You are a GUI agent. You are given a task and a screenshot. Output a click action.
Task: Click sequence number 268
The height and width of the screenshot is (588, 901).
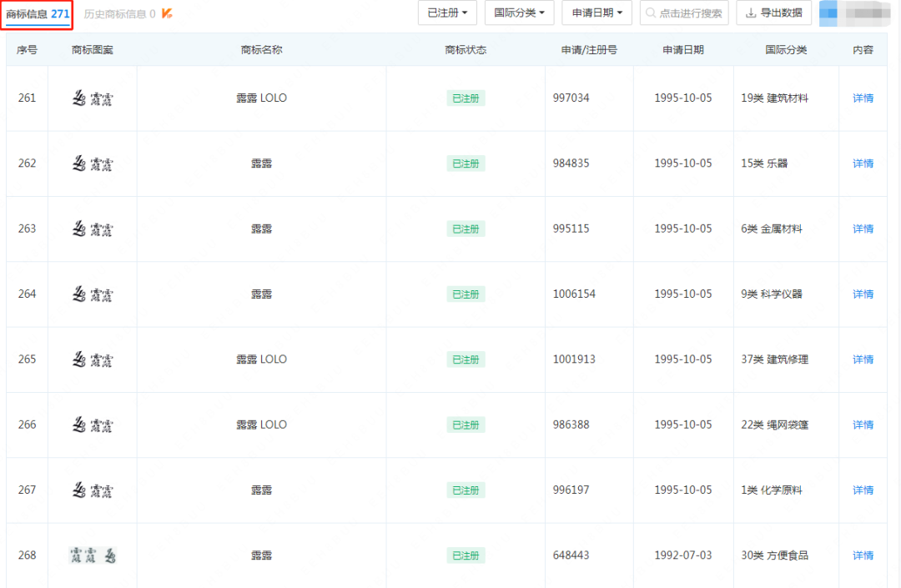(x=27, y=555)
